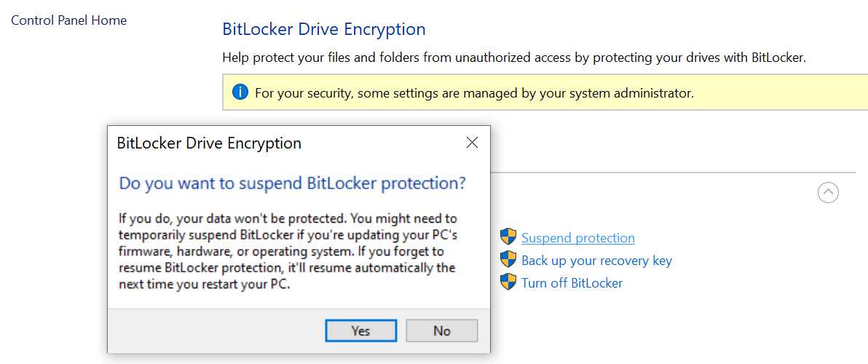Choose the Turn off BitLocker link
This screenshot has width=868, height=364.
coord(572,283)
